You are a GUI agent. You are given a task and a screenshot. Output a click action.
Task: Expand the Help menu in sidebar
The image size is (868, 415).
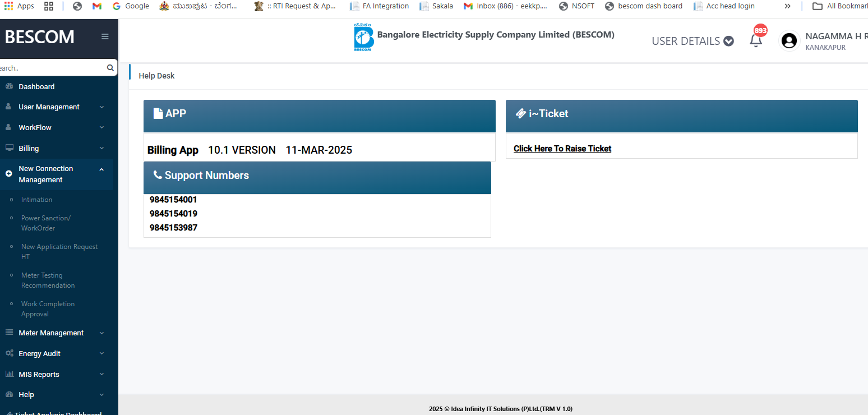coord(56,394)
